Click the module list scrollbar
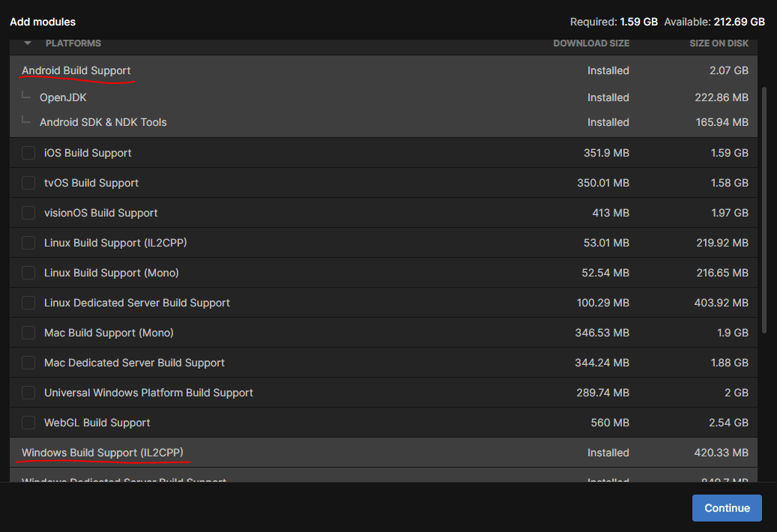The height and width of the screenshot is (532, 777). click(x=764, y=210)
